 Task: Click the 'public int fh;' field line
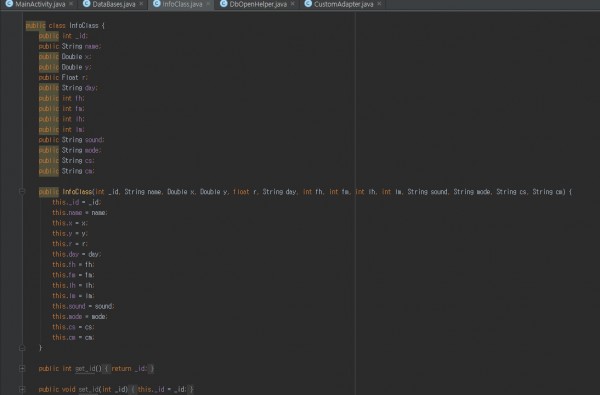[x=62, y=98]
